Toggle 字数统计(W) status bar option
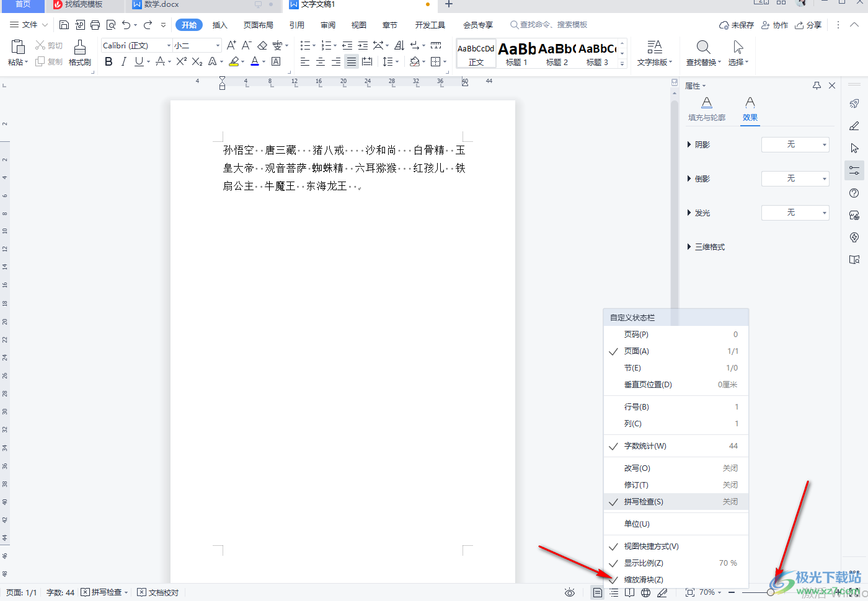The height and width of the screenshot is (601, 868). coord(676,445)
